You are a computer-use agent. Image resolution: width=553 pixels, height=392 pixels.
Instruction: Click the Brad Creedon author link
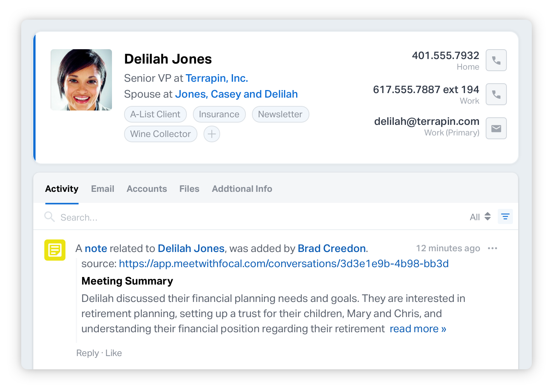(332, 249)
